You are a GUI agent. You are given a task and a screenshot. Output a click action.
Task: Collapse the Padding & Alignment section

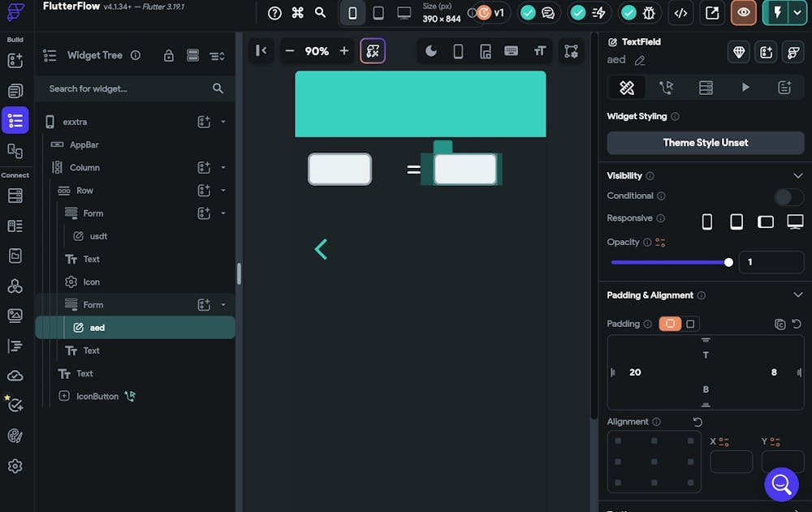pos(797,295)
